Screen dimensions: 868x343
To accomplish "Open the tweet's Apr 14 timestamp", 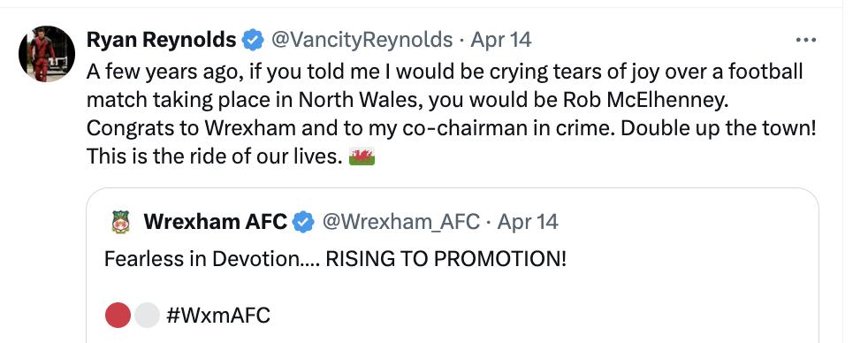I will 501,40.
